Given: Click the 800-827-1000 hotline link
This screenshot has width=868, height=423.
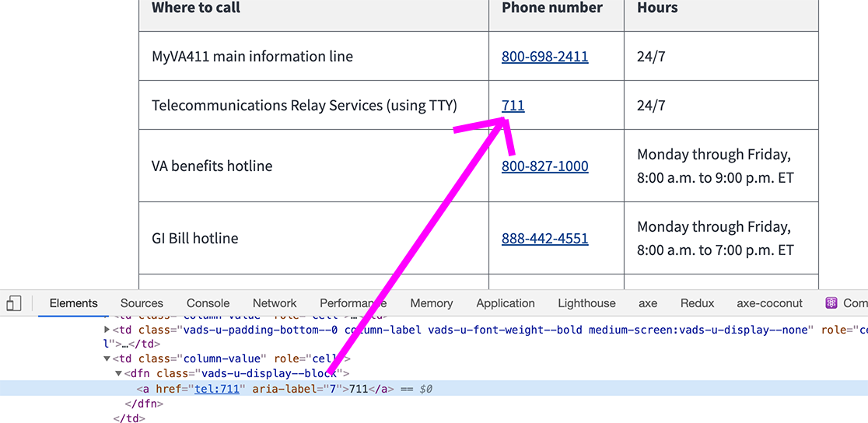Looking at the screenshot, I should (x=544, y=166).
